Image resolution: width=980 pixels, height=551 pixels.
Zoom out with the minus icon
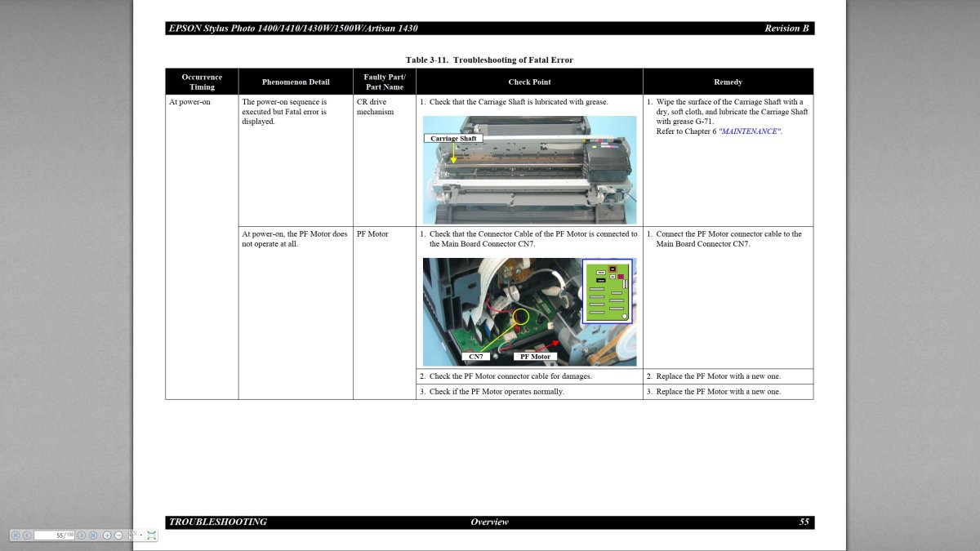(x=118, y=535)
